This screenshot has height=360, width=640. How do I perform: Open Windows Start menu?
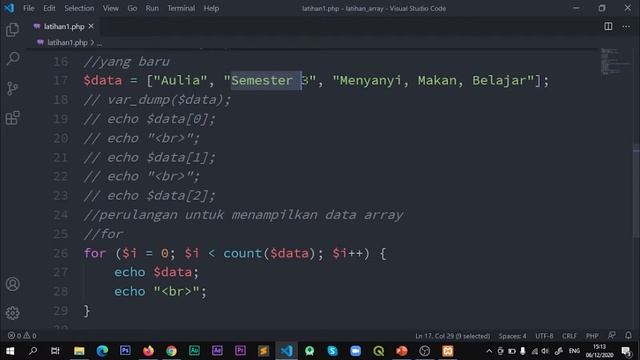(10, 351)
